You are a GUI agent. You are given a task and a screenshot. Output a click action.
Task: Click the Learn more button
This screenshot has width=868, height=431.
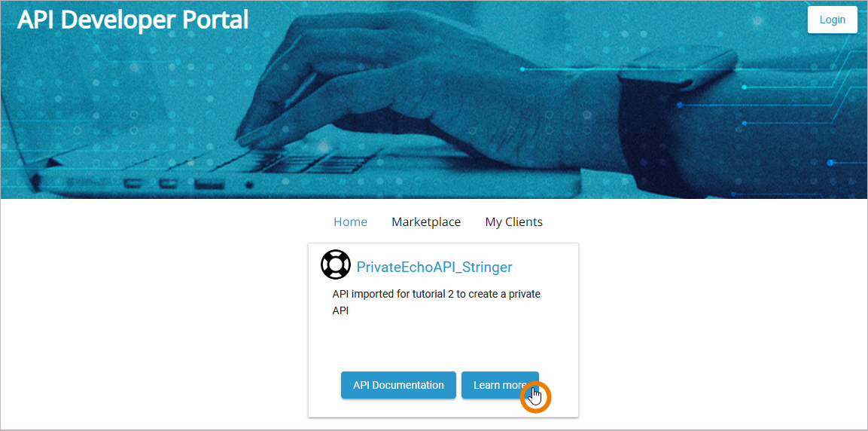[x=500, y=385]
